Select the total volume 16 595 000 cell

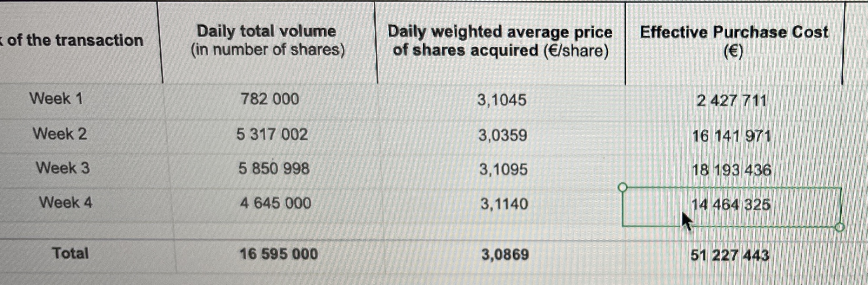point(279,254)
